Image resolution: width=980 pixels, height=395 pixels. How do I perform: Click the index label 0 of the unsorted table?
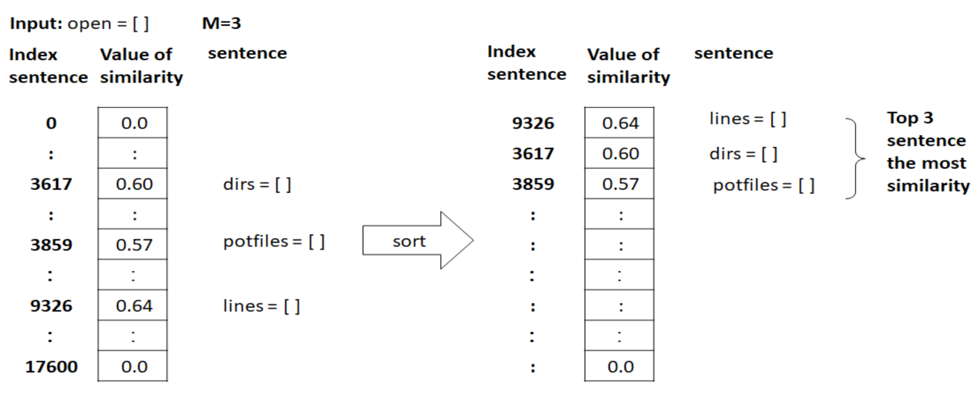[x=51, y=123]
